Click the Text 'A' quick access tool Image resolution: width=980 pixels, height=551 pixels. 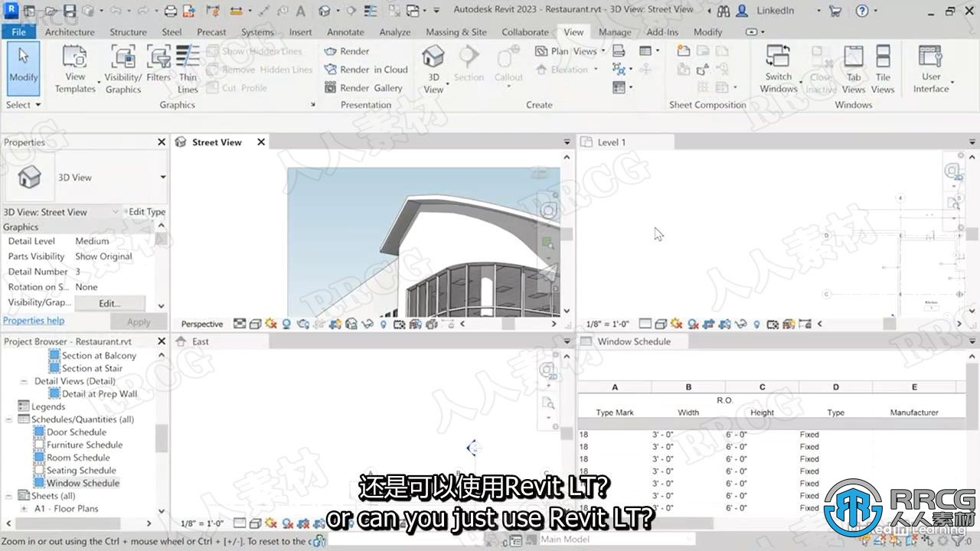tap(301, 11)
